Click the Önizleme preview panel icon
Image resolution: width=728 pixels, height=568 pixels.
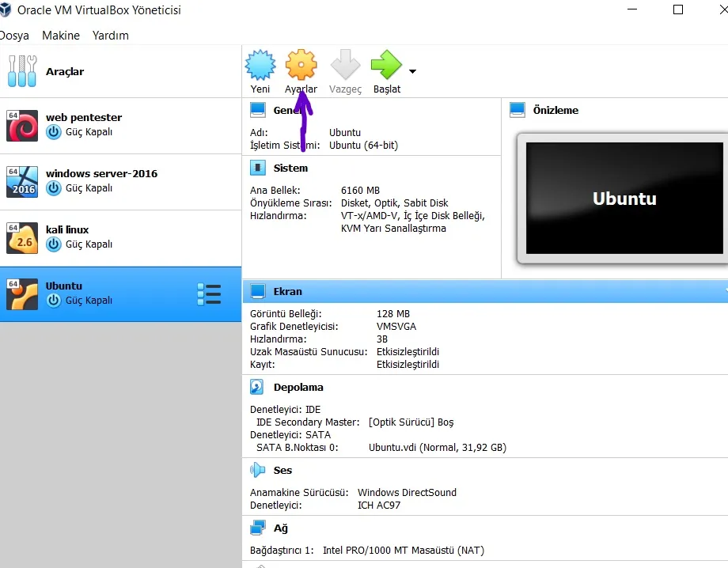(518, 110)
